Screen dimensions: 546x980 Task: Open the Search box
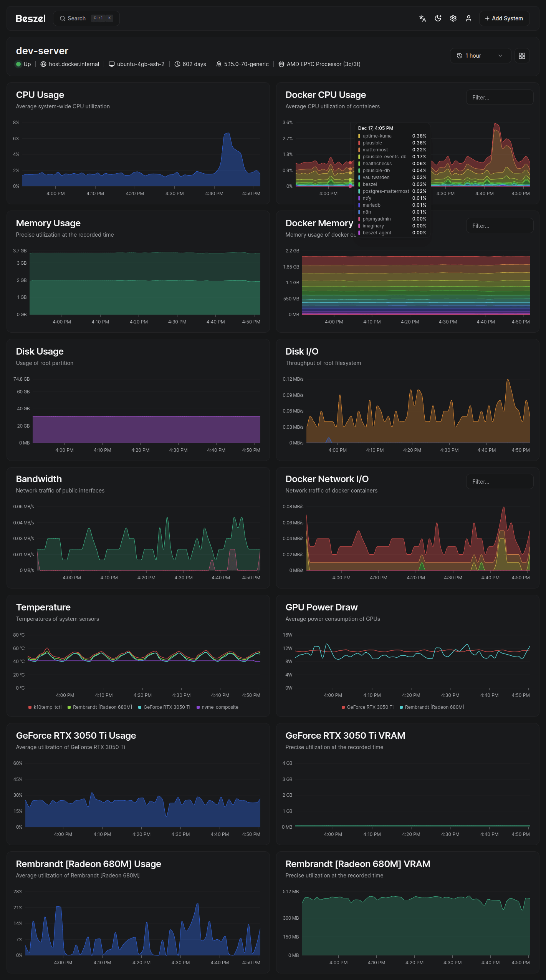coord(86,18)
